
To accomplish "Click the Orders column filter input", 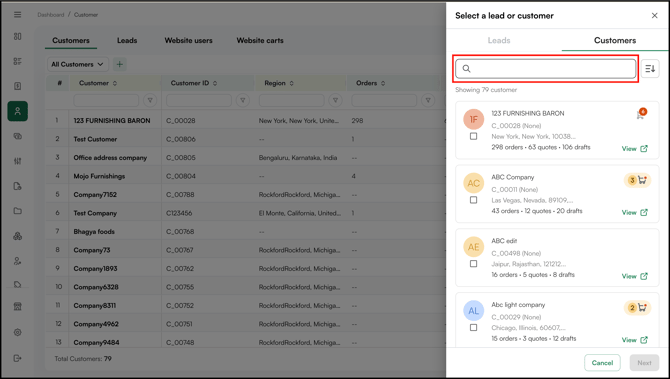I will point(384,100).
